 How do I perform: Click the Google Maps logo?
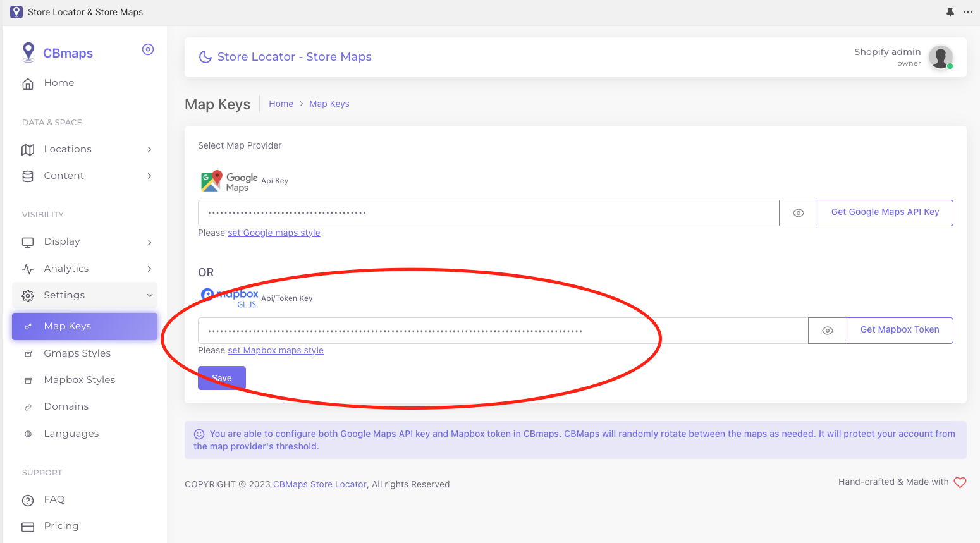pyautogui.click(x=229, y=181)
